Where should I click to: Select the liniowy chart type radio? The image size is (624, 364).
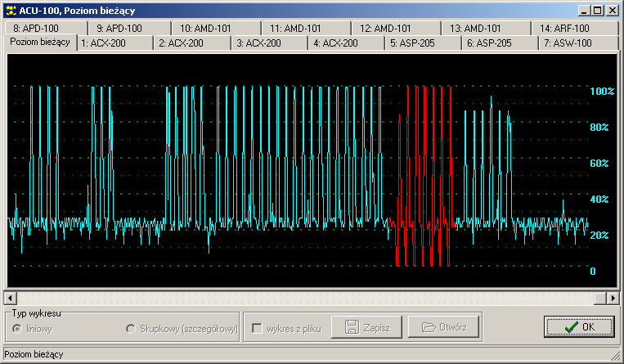pos(16,329)
